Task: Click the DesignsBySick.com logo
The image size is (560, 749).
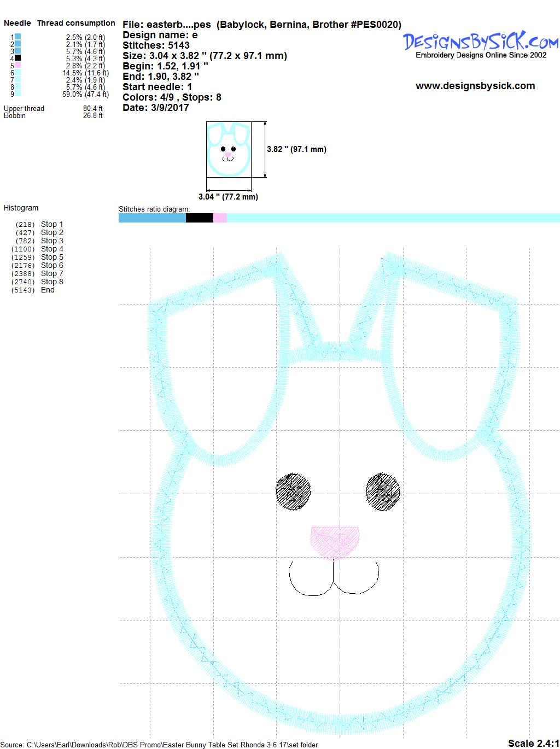Action: click(x=481, y=42)
